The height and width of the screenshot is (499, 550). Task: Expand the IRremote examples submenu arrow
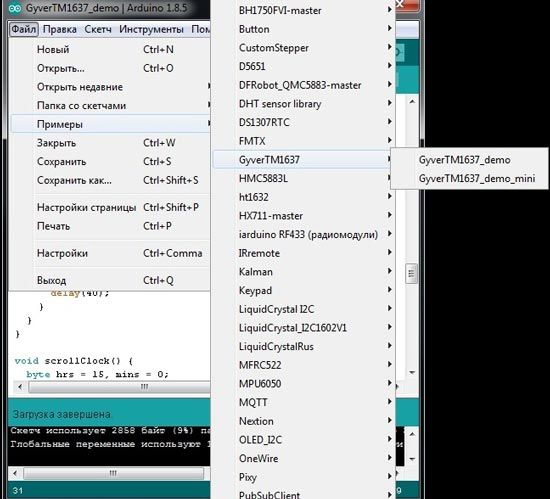pos(390,252)
